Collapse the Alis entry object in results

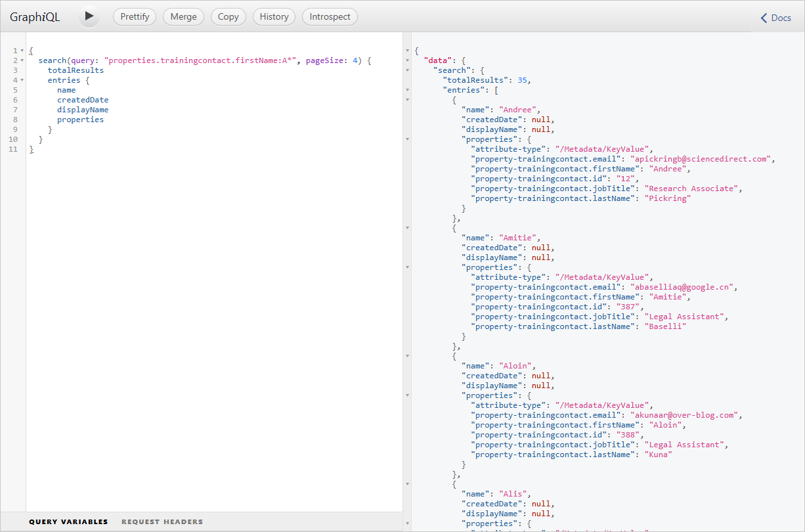pyautogui.click(x=407, y=484)
